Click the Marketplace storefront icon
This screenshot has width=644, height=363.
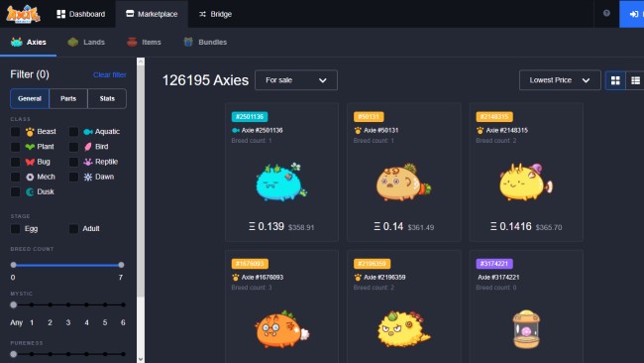pyautogui.click(x=130, y=14)
